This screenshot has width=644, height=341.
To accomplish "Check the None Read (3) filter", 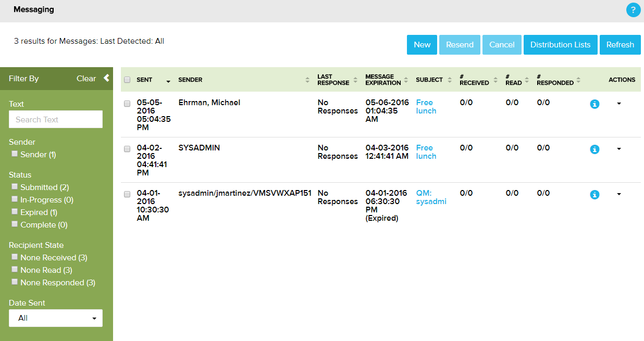I will click(x=15, y=269).
